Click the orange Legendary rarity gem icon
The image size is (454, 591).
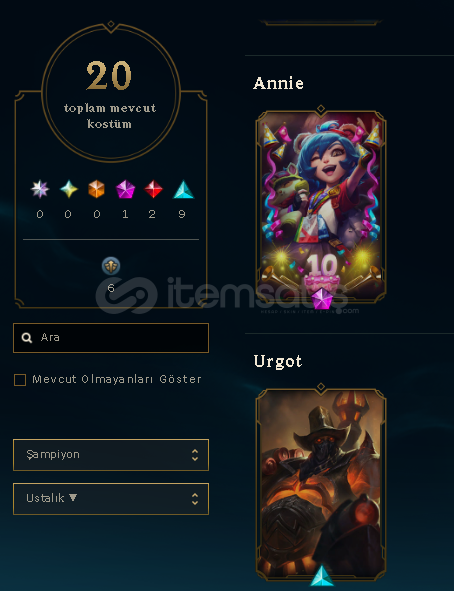96,189
